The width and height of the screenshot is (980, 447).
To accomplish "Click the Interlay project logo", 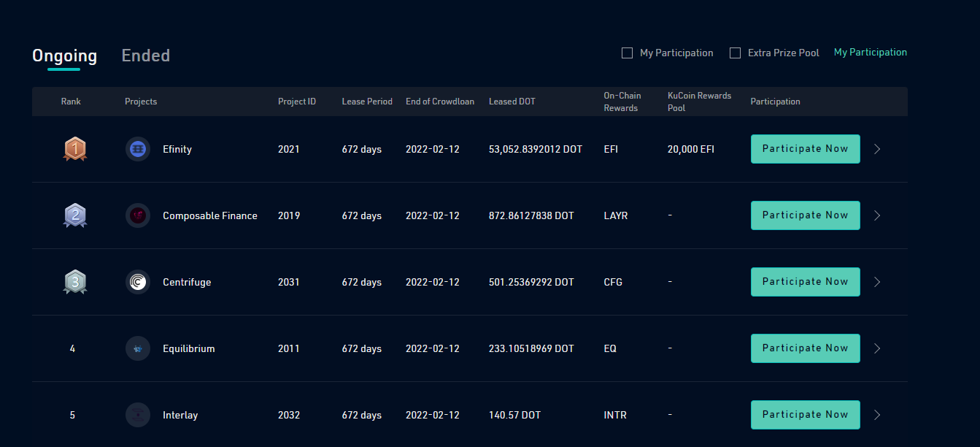I will point(138,415).
